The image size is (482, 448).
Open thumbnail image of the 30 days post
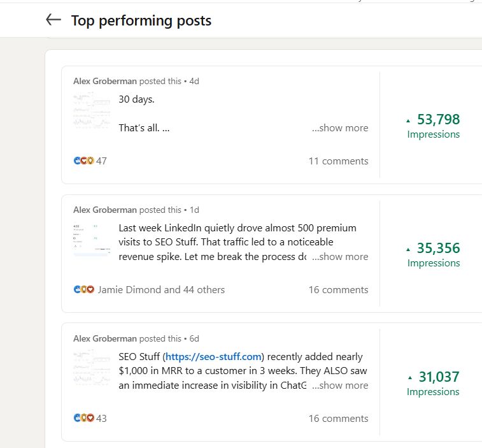click(x=92, y=111)
